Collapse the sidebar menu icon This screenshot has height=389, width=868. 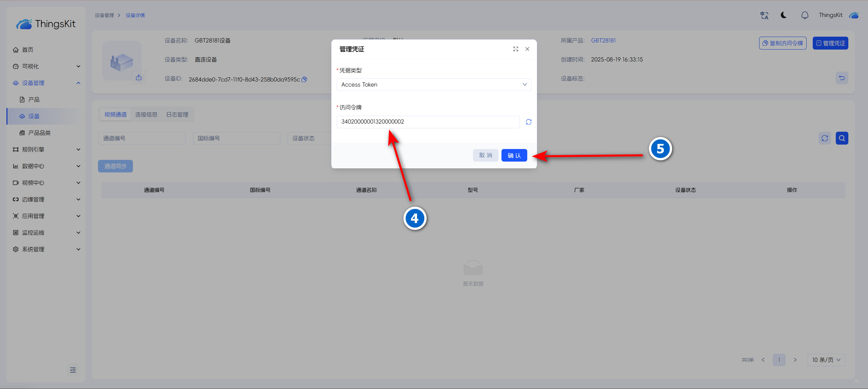pos(73,370)
